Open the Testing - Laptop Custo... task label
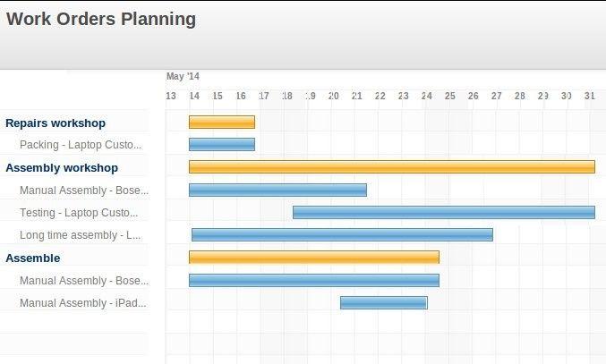Image resolution: width=606 pixels, height=364 pixels. (x=79, y=213)
